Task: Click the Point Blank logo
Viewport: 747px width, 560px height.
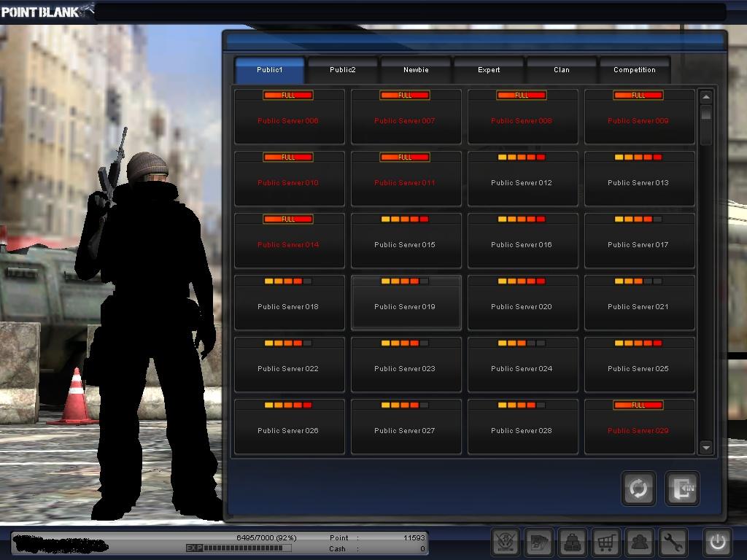Action: pos(47,12)
